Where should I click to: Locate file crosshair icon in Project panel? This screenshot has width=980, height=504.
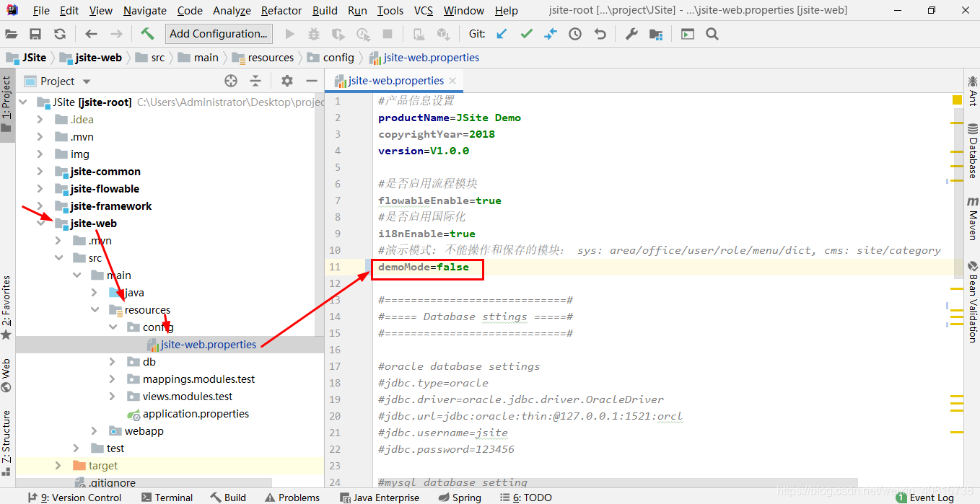pyautogui.click(x=231, y=81)
